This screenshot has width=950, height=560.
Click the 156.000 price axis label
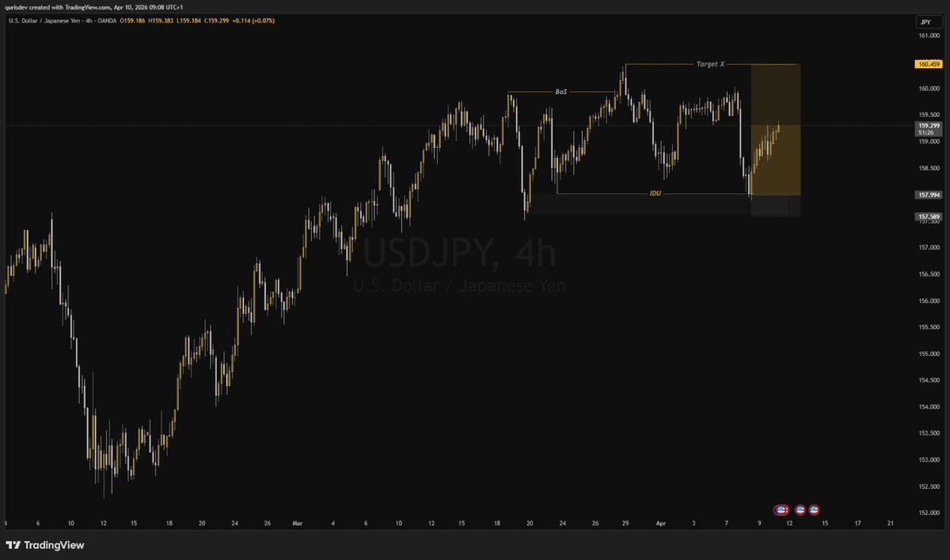point(928,301)
